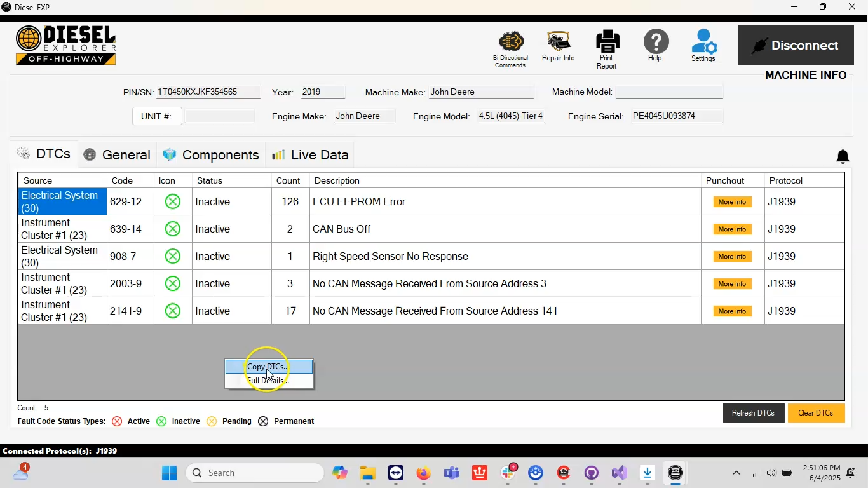Open the Engine Make dropdown
Screen dimensions: 868x488
tap(364, 116)
